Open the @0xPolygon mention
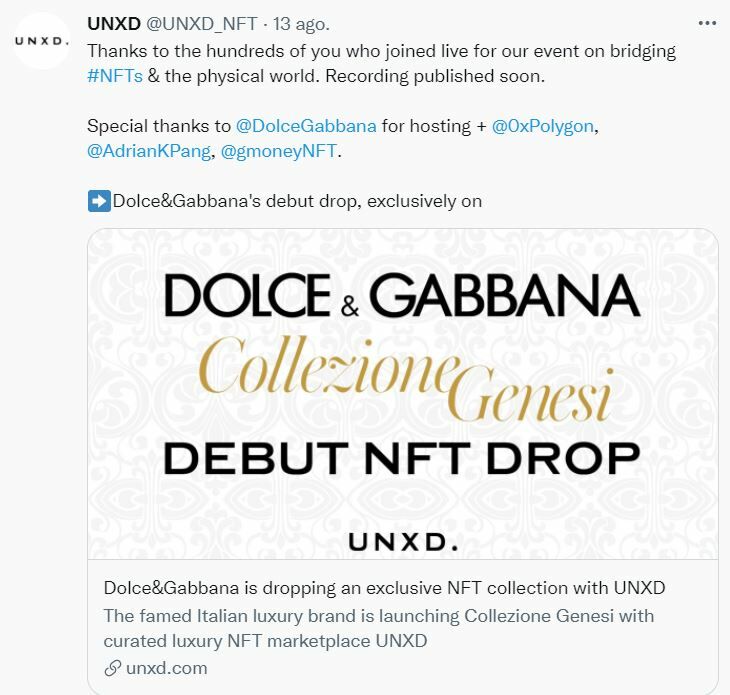 tap(548, 126)
